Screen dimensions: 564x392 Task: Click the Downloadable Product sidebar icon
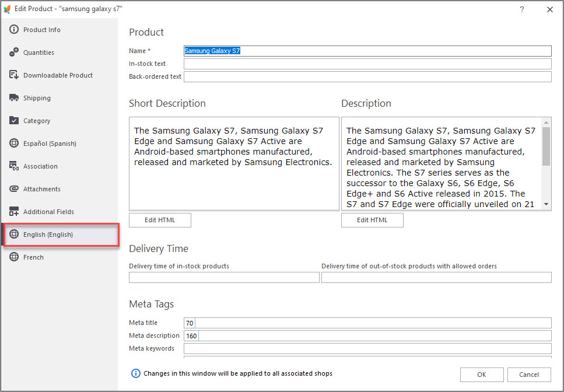[x=13, y=75]
